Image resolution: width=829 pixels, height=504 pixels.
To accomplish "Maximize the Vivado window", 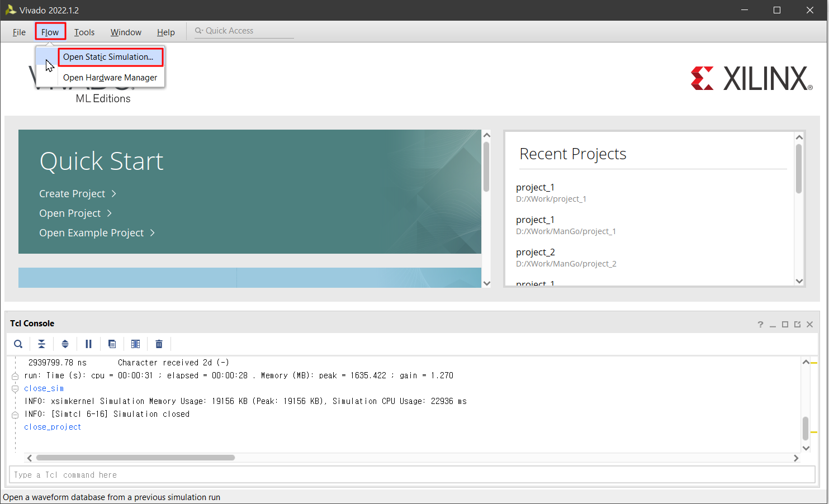I will point(777,10).
